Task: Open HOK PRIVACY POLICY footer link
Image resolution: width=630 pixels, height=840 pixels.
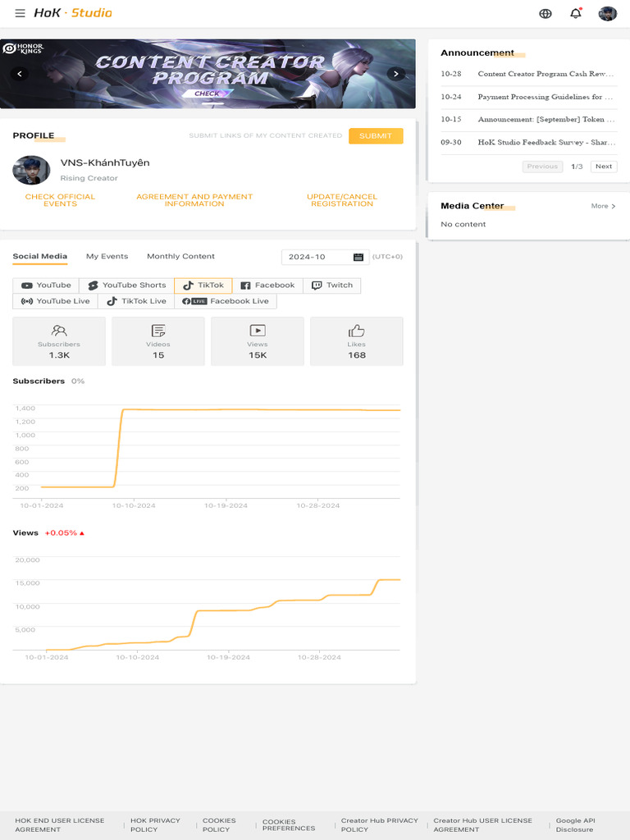Action: point(155,825)
